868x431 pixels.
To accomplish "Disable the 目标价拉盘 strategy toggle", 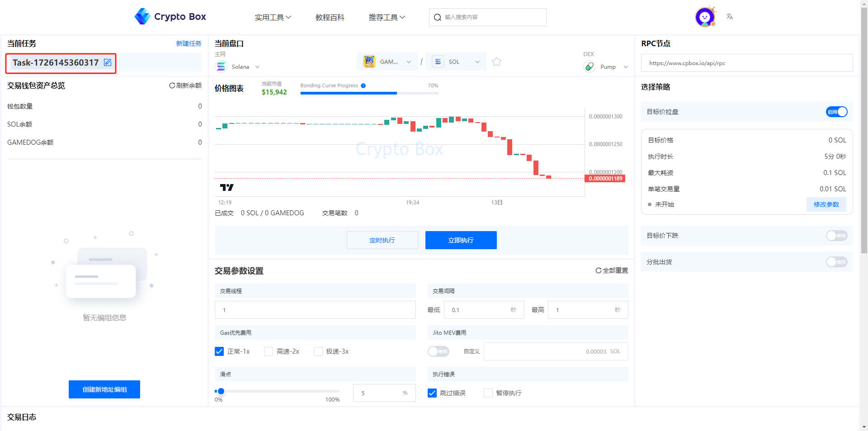I will click(836, 112).
